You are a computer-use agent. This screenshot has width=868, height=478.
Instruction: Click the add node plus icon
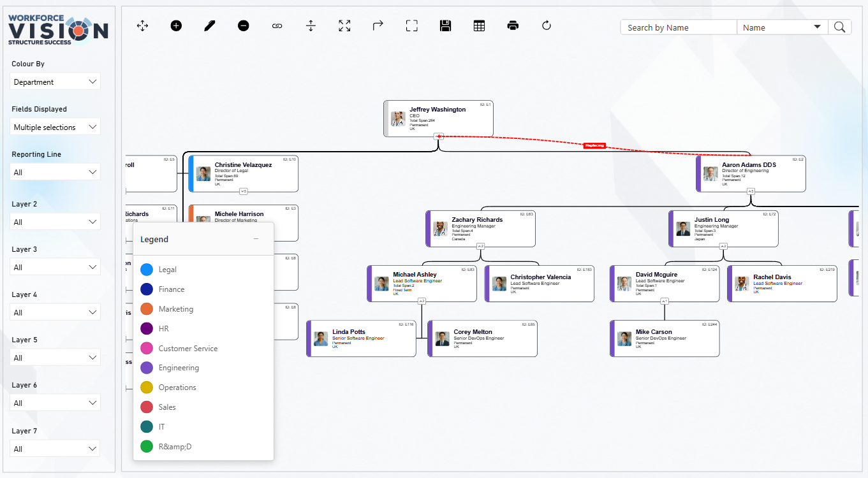pyautogui.click(x=176, y=26)
